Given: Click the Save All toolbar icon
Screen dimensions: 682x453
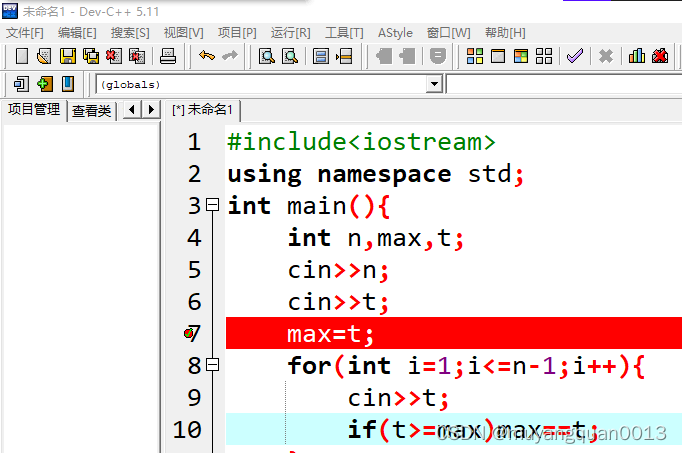Looking at the screenshot, I should [x=91, y=56].
